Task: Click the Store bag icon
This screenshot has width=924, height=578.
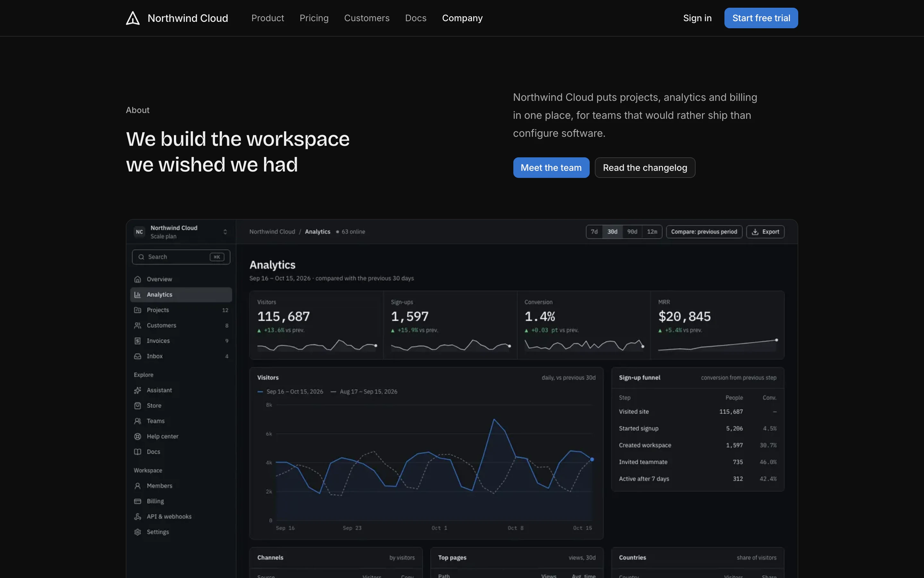Action: coord(137,405)
